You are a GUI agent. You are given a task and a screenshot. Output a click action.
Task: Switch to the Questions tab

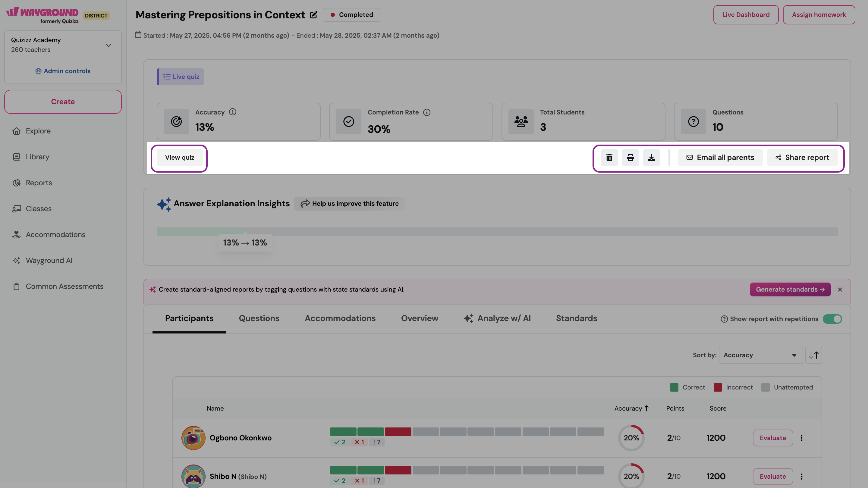pos(259,318)
